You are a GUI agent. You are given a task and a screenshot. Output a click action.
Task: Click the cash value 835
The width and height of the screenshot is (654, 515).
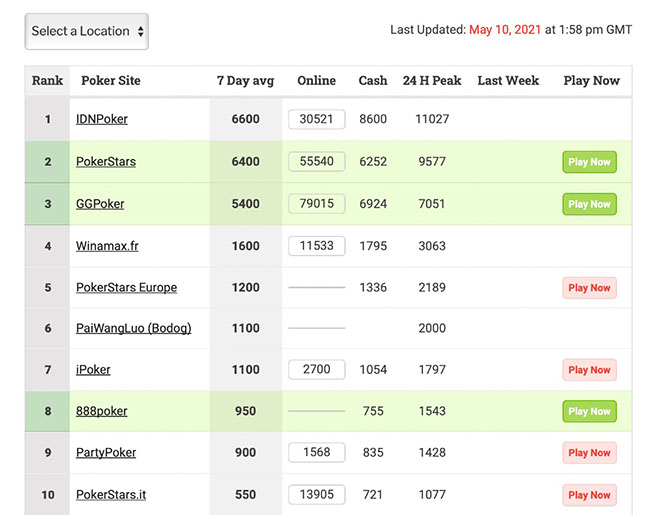tap(373, 453)
